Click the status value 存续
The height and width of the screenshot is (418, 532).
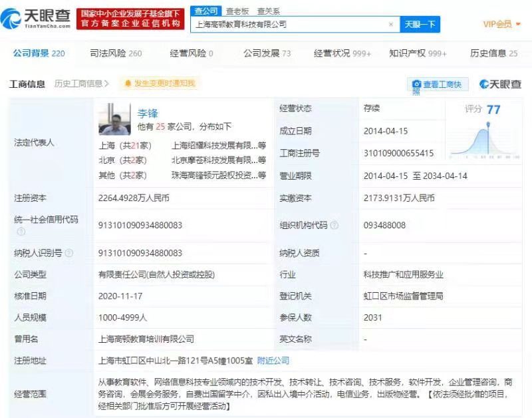pyautogui.click(x=372, y=108)
